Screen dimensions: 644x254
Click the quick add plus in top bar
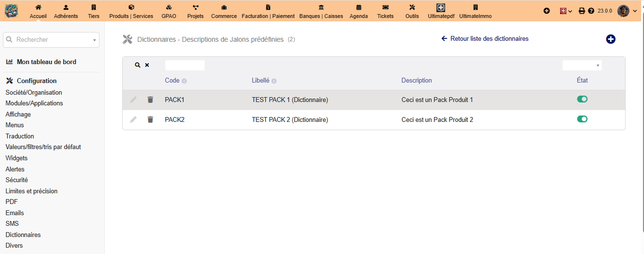(x=547, y=11)
